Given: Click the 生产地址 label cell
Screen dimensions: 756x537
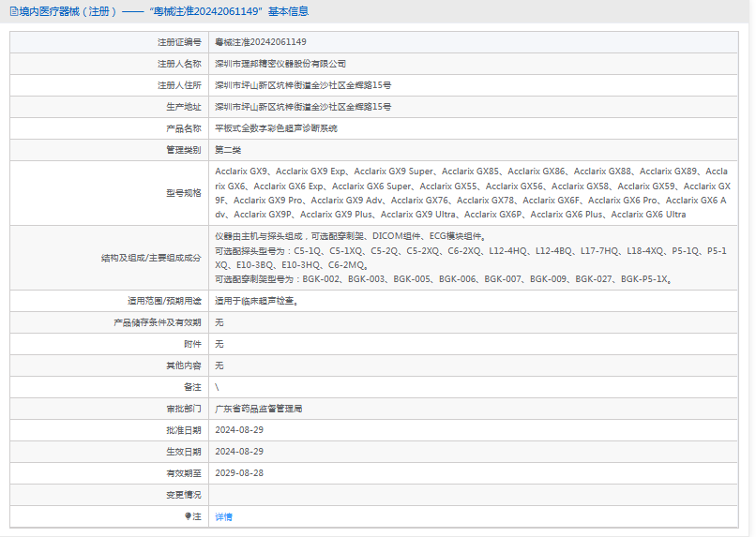Looking at the screenshot, I should tap(110, 107).
